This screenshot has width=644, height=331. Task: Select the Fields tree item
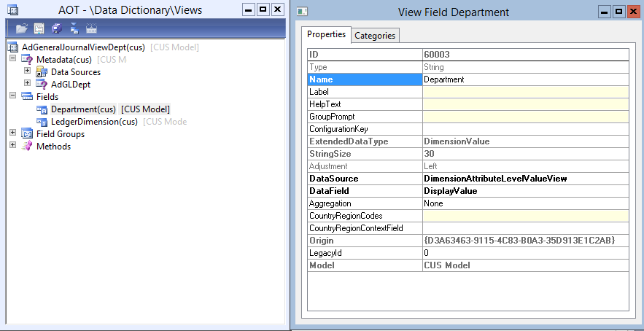tap(47, 97)
